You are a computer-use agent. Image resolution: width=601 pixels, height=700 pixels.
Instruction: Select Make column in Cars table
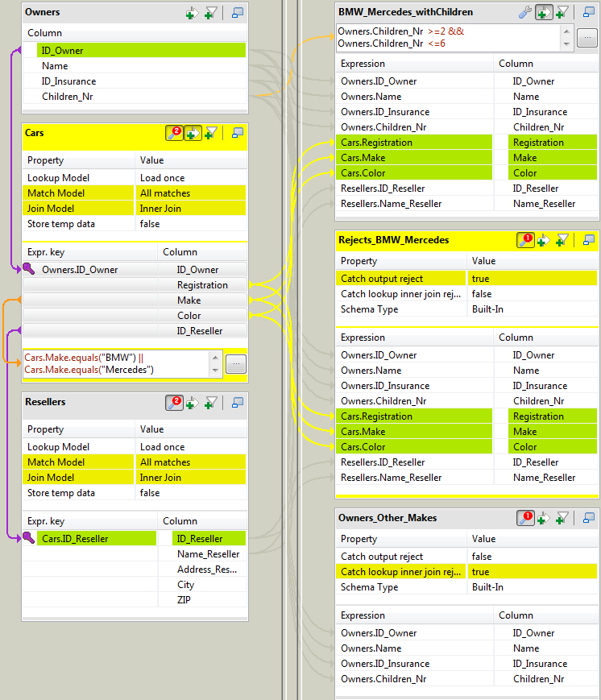pos(202,300)
